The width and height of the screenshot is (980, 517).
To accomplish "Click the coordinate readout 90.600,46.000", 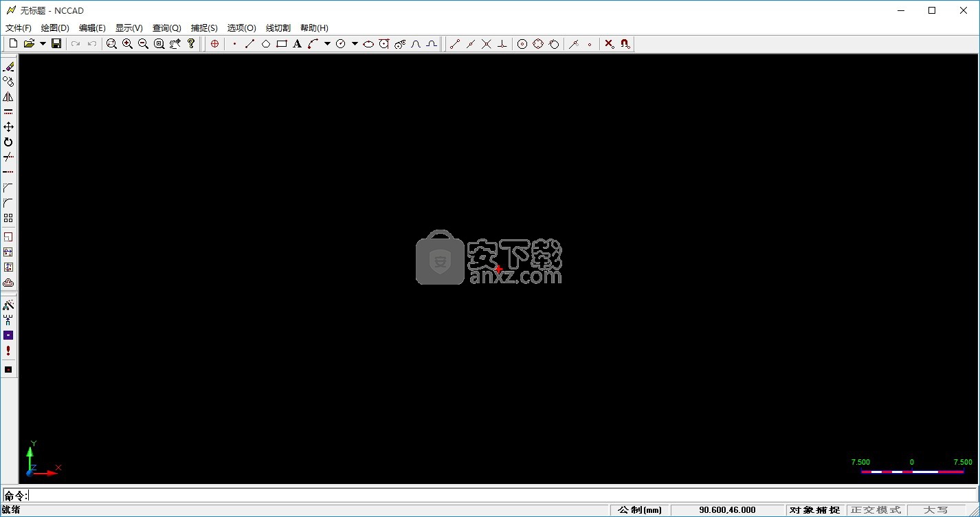I will pos(728,510).
